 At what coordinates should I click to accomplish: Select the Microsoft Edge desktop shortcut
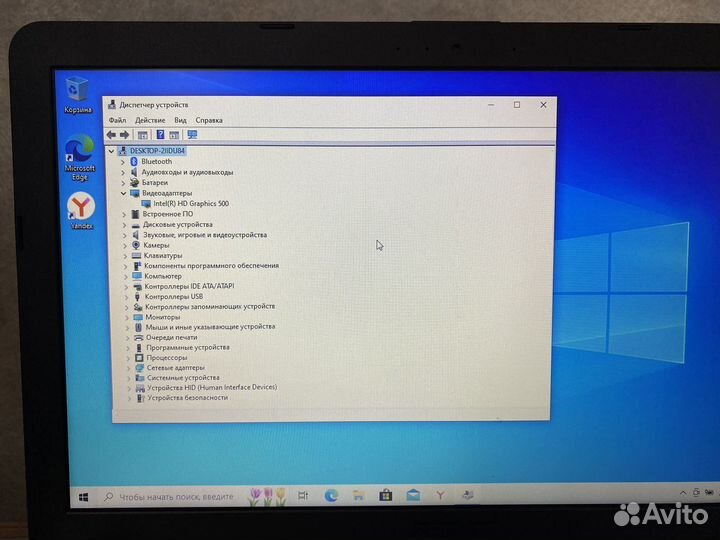(x=79, y=157)
